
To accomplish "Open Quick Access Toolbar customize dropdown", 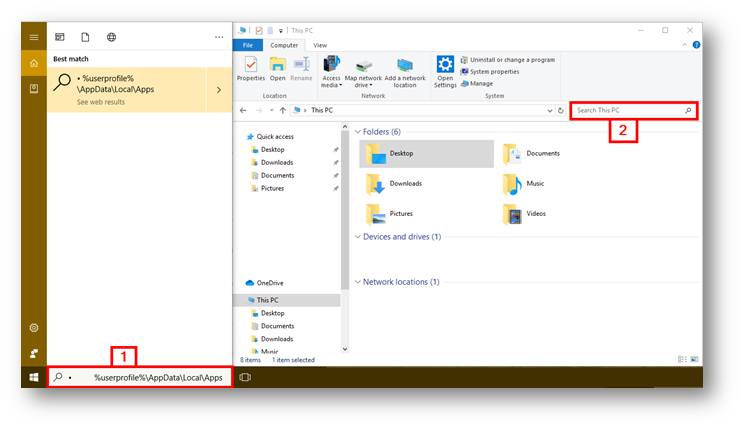I will pos(281,31).
